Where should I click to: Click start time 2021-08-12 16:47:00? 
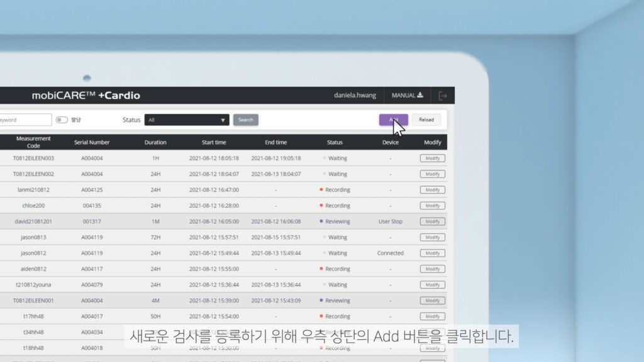[214, 190]
